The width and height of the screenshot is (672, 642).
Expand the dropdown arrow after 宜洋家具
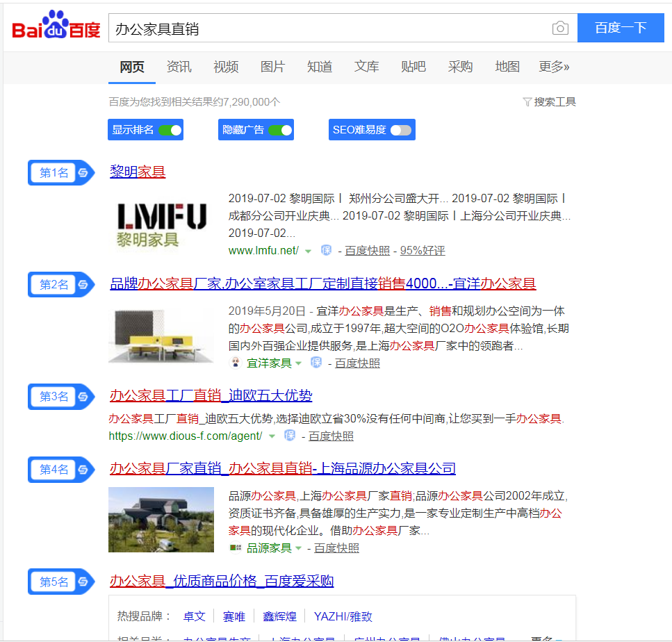298,363
